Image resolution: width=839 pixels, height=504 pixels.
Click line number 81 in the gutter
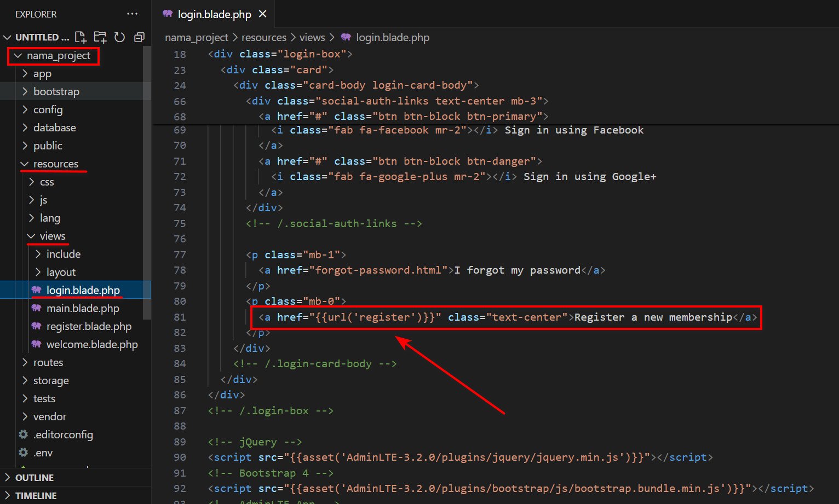[x=180, y=317]
